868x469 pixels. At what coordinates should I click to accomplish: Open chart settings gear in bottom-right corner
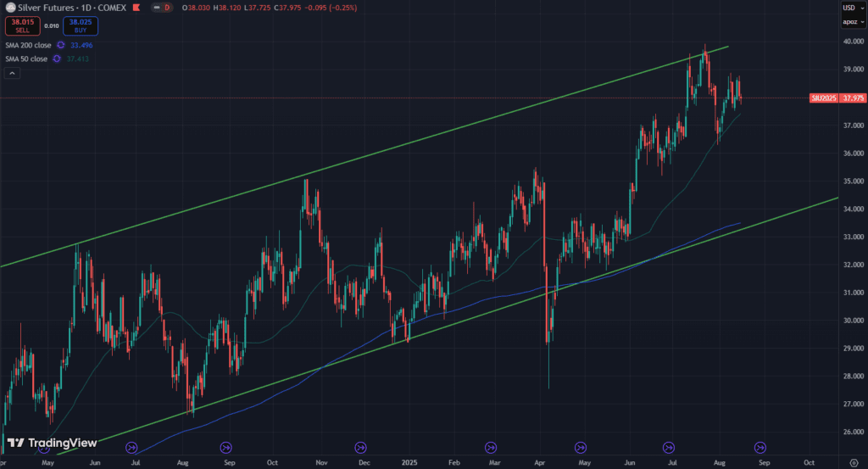pos(854,463)
